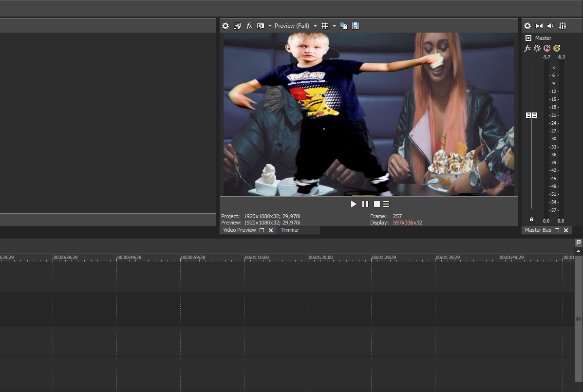Screen dimensions: 583x392
Task: Open Split Screen View dropdown arrow
Action: click(x=270, y=26)
